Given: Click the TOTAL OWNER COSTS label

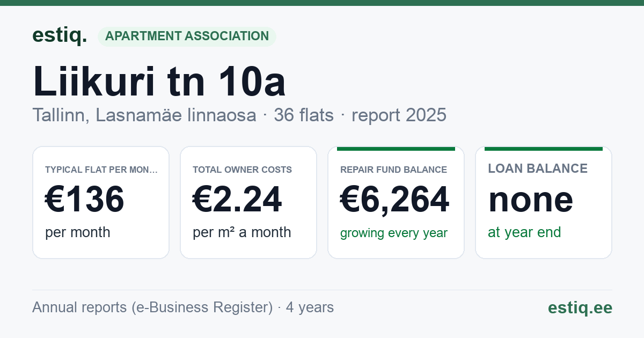Looking at the screenshot, I should pos(243,170).
